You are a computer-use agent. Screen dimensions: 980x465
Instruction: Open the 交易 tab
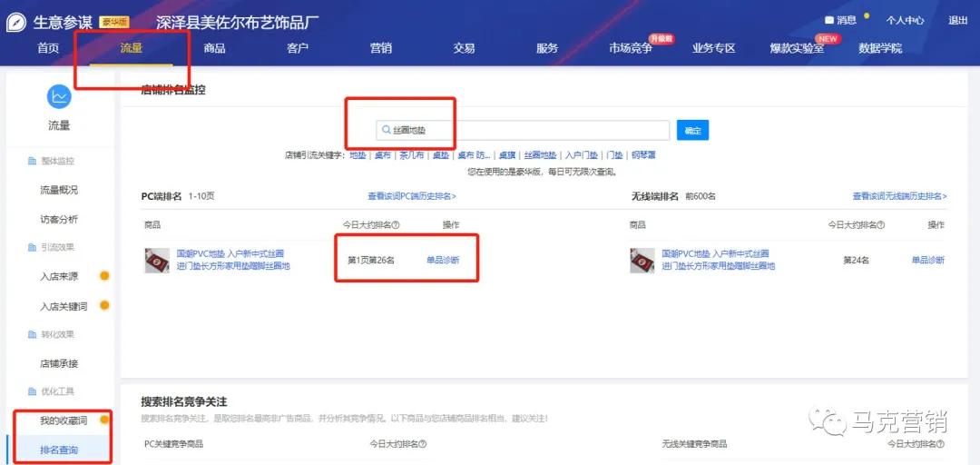[464, 48]
